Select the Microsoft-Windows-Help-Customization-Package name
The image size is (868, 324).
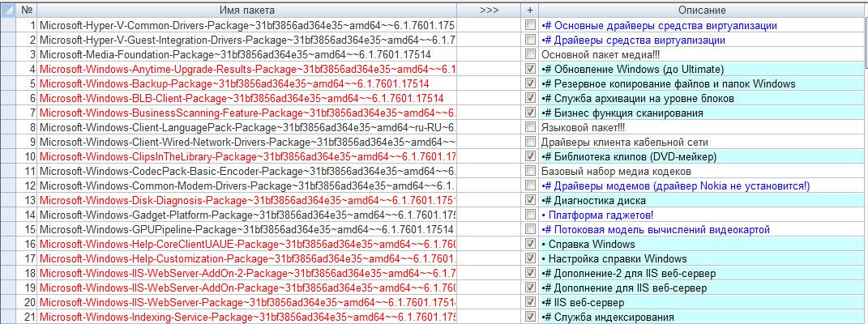click(247, 258)
